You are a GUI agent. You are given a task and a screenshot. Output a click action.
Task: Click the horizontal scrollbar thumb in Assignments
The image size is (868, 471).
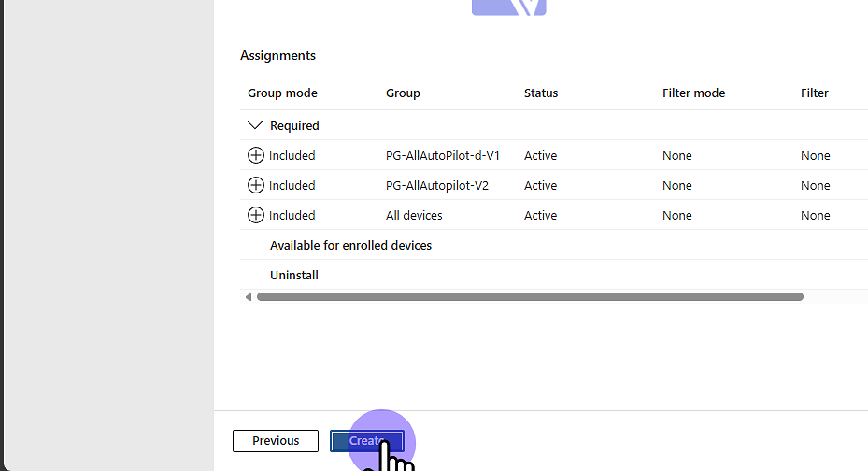pos(530,297)
